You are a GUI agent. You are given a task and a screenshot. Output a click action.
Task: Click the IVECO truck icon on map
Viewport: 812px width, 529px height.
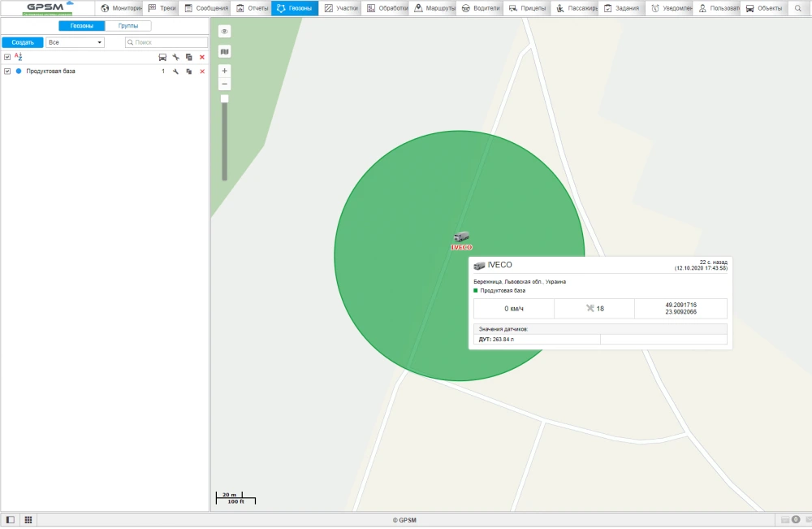click(x=461, y=236)
